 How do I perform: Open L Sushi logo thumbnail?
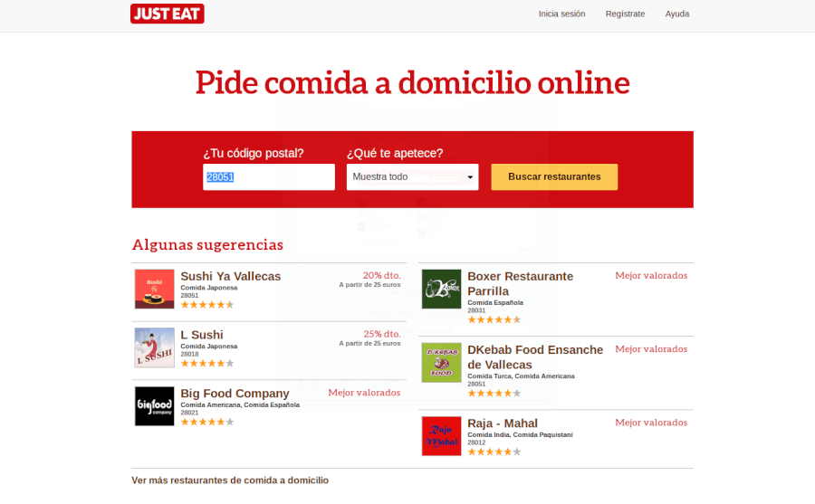point(154,347)
